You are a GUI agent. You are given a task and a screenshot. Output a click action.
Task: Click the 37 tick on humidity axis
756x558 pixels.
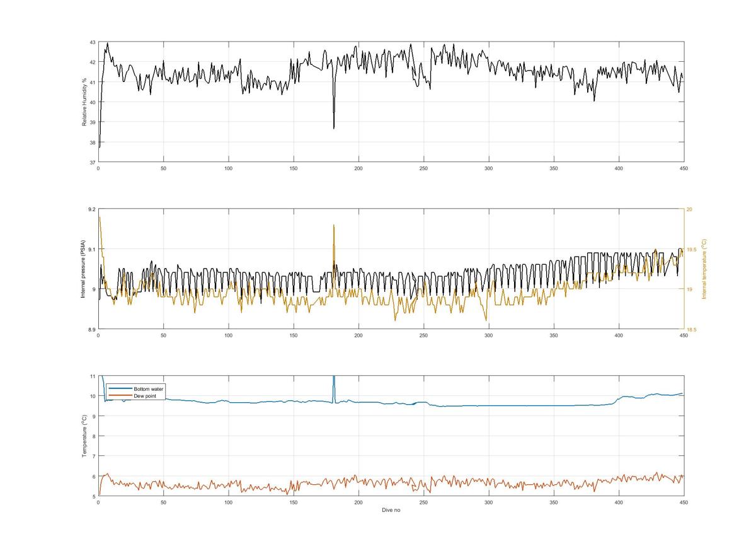[x=92, y=162]
